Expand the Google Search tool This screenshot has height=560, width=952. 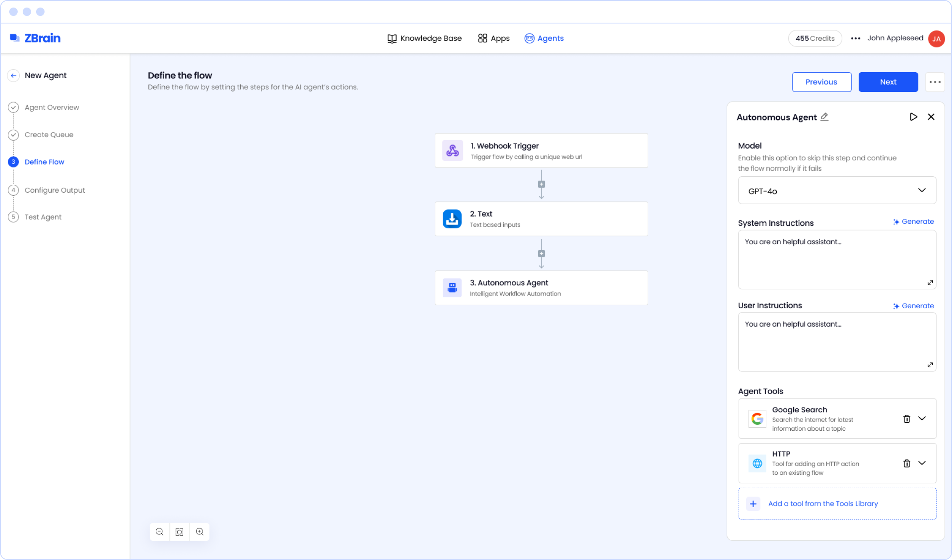point(922,418)
